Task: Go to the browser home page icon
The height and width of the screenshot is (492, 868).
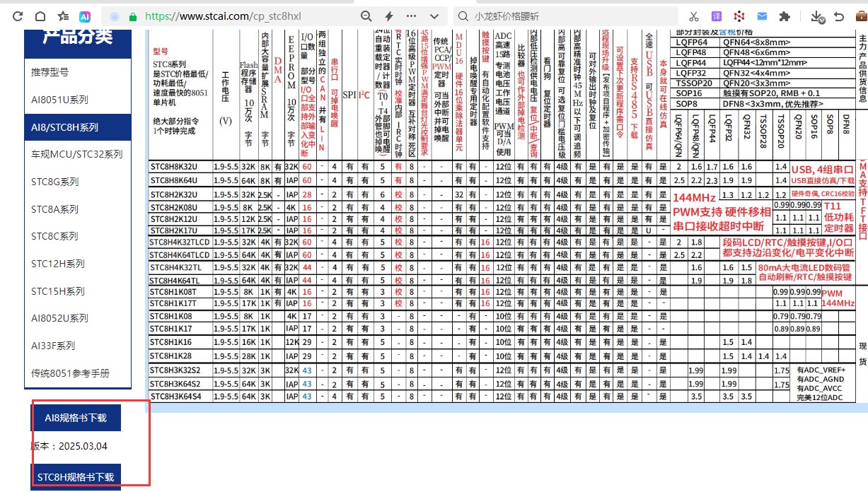Action: [40, 16]
